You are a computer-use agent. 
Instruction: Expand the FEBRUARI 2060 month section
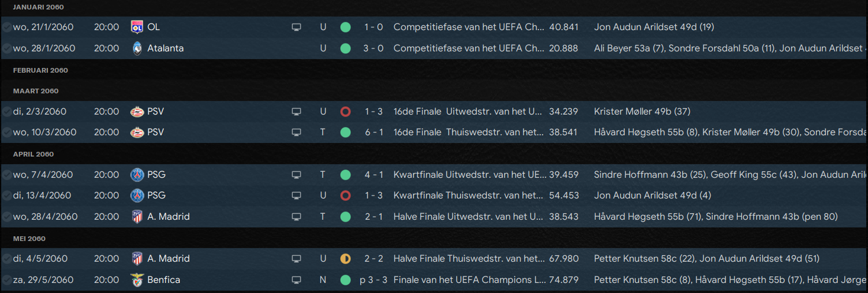40,70
